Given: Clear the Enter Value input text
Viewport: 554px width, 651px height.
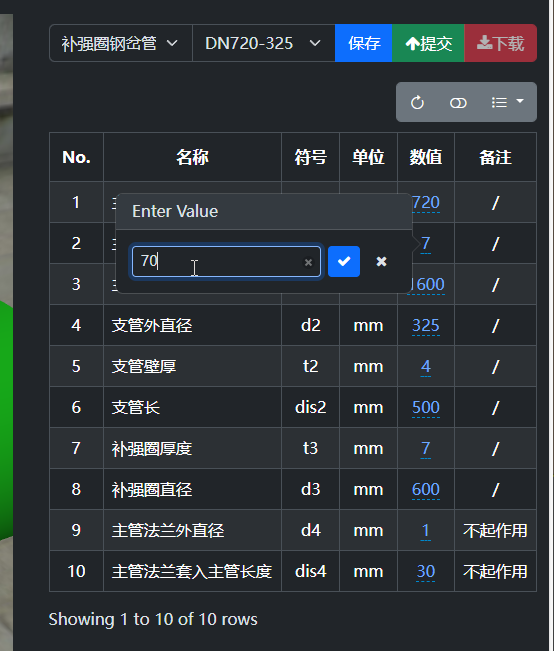Looking at the screenshot, I should click(x=308, y=262).
